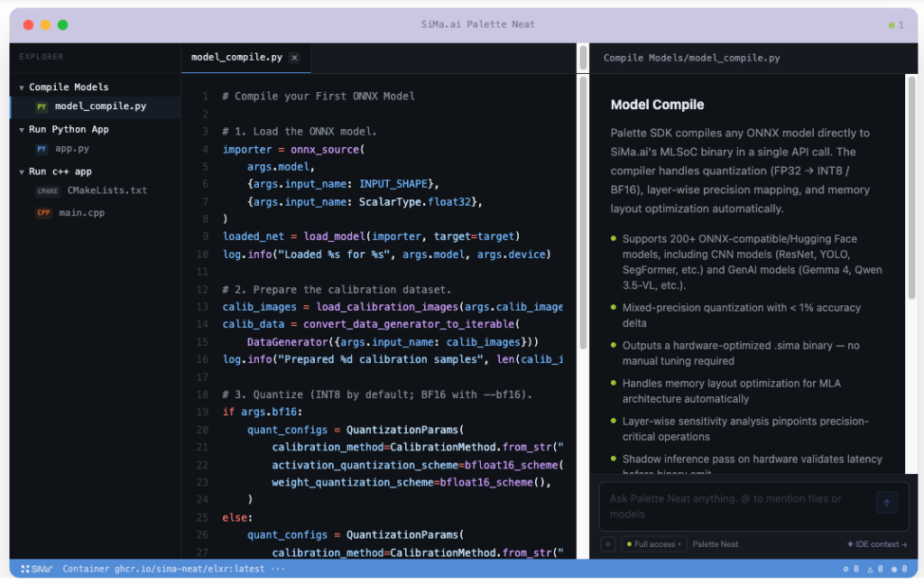Click the Compile Models folder label
This screenshot has width=924, height=584.
point(69,87)
